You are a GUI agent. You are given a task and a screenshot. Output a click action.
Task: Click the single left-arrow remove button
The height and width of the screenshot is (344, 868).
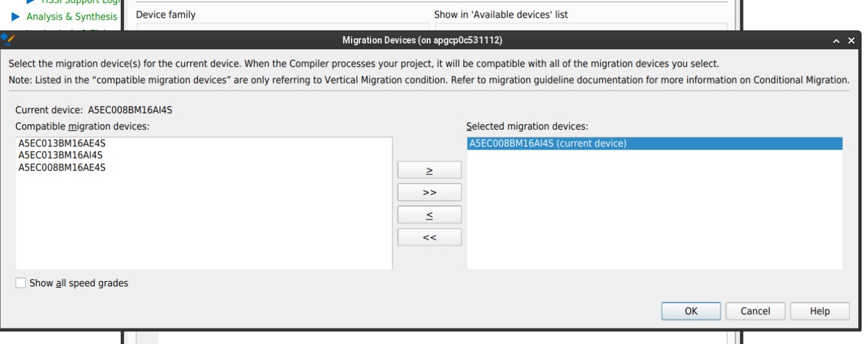tap(429, 215)
